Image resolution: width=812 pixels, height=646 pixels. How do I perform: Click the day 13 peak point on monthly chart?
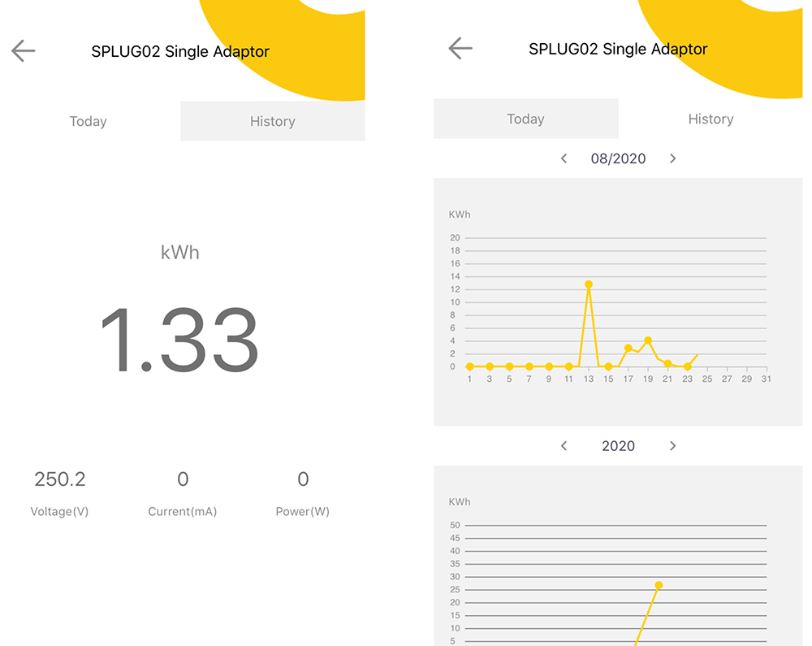click(x=589, y=284)
